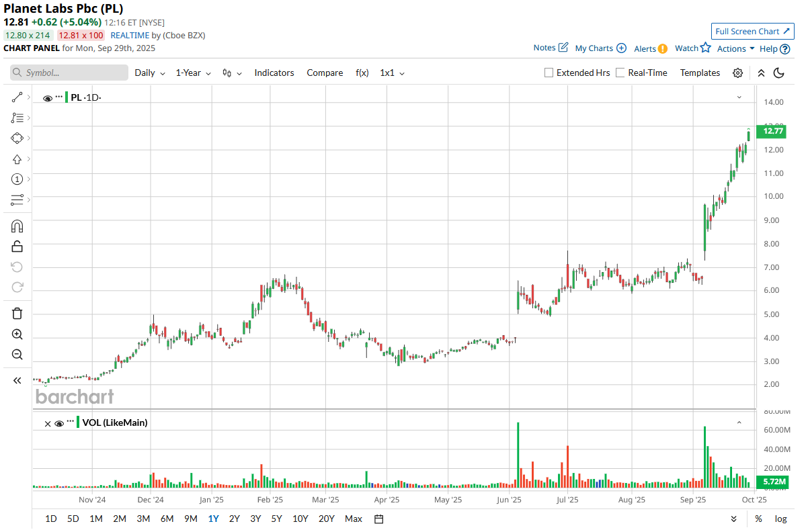Viewport: 808px width, 532px height.
Task: Expand the volume pane chevron
Action: pyautogui.click(x=739, y=423)
